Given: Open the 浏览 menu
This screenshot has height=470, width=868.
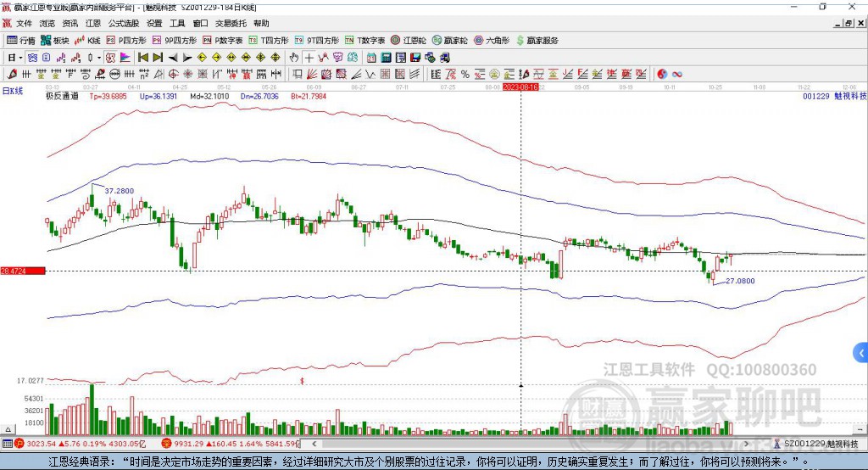Looking at the screenshot, I should pos(47,23).
